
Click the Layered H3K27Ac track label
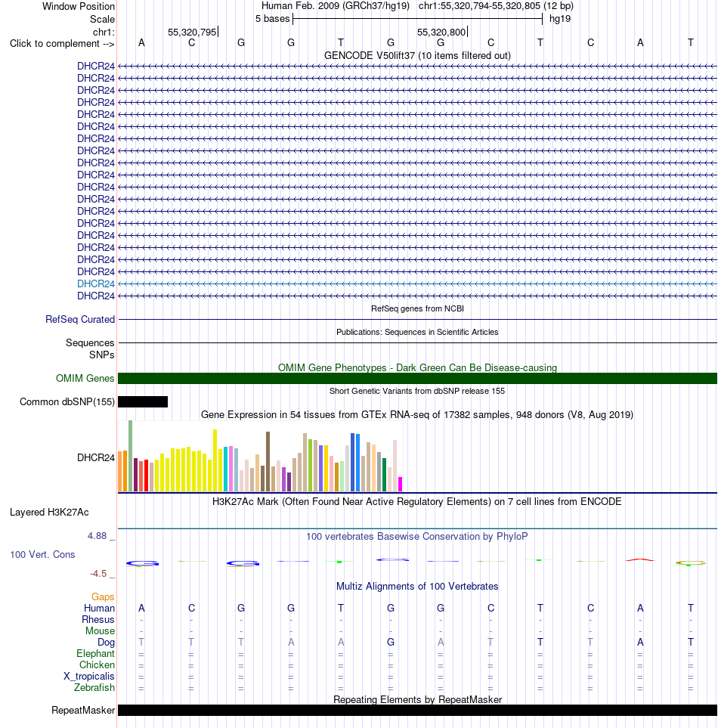(49, 512)
